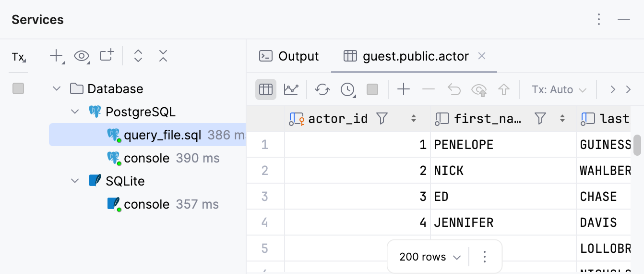Select the Database folder item

pyautogui.click(x=107, y=89)
